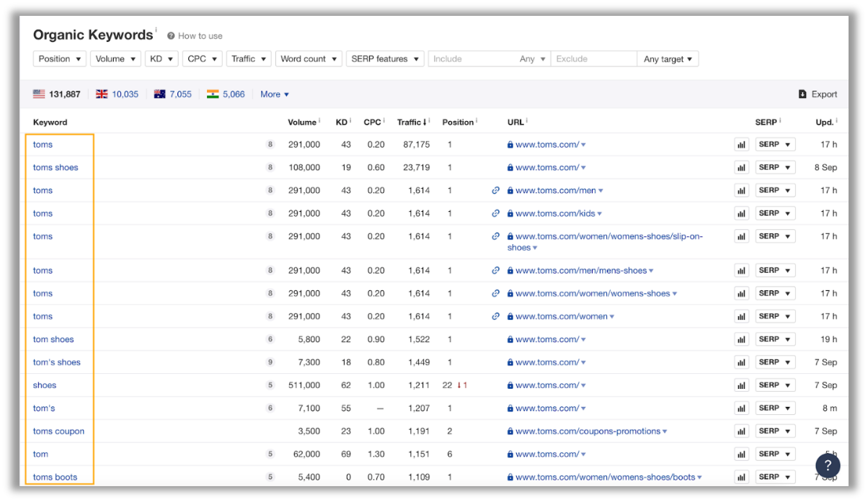Switch to the India tab showing 5,066
Image resolution: width=868 pixels, height=502 pixels.
click(x=226, y=94)
